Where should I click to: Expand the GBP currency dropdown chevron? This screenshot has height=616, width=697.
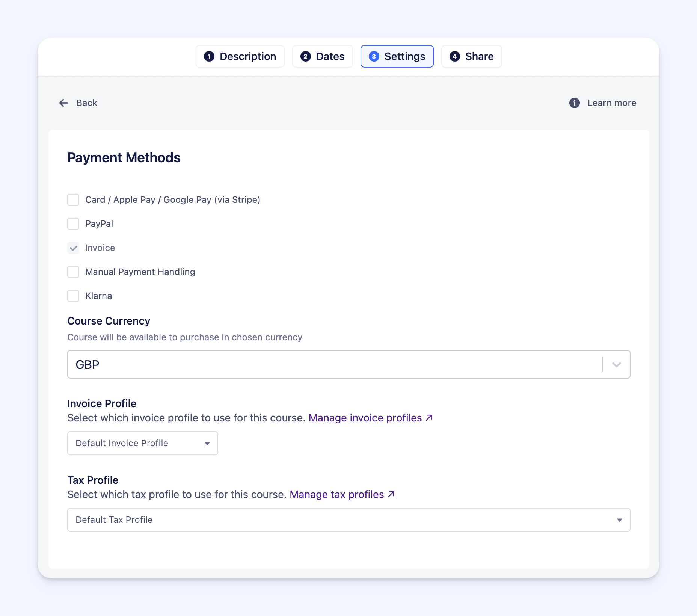coord(616,365)
